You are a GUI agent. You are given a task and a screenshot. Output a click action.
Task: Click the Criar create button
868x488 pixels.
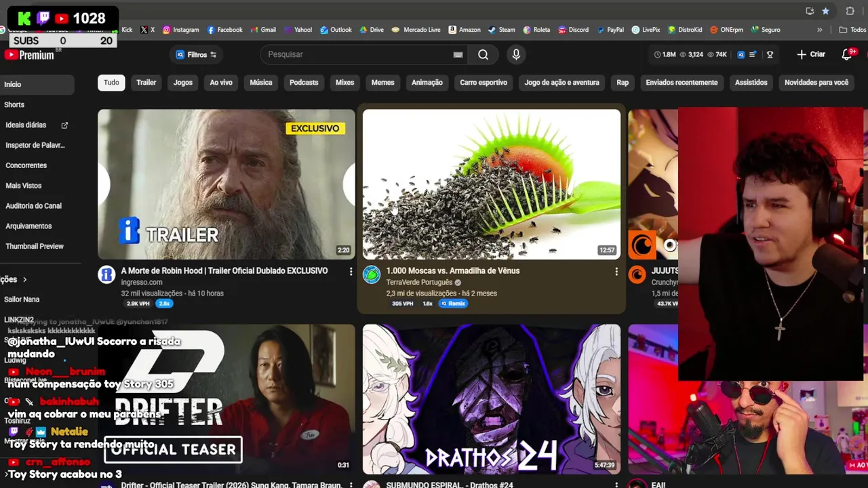click(811, 55)
